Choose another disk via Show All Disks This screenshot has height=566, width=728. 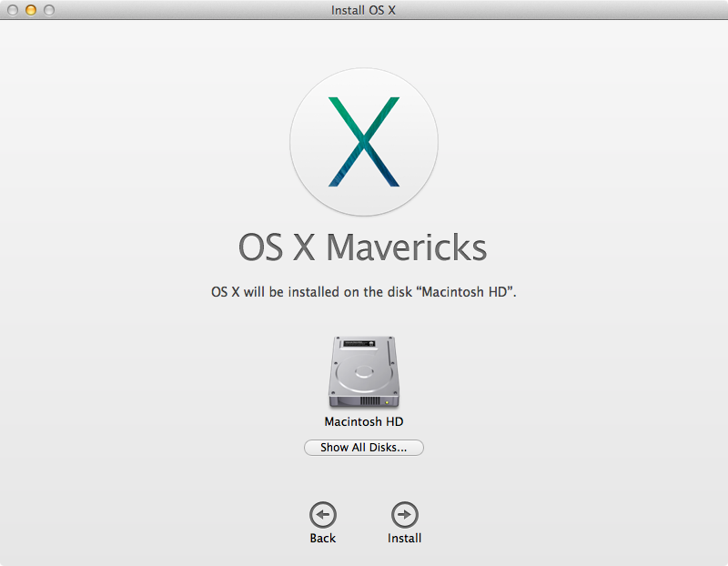[363, 448]
